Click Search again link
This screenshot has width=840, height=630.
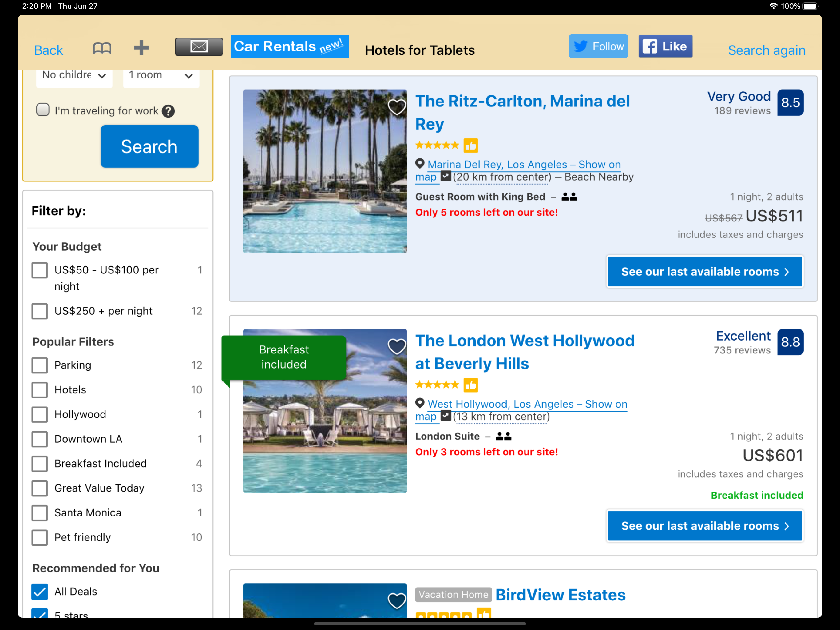(x=766, y=50)
